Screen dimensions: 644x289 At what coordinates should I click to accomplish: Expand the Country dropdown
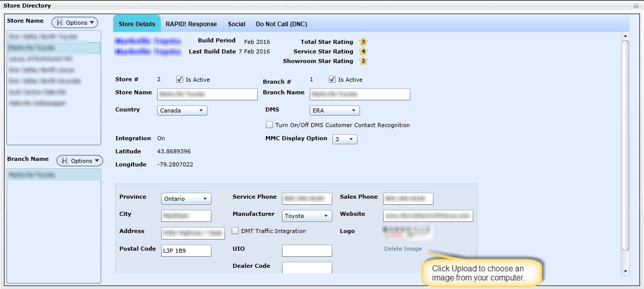(182, 110)
